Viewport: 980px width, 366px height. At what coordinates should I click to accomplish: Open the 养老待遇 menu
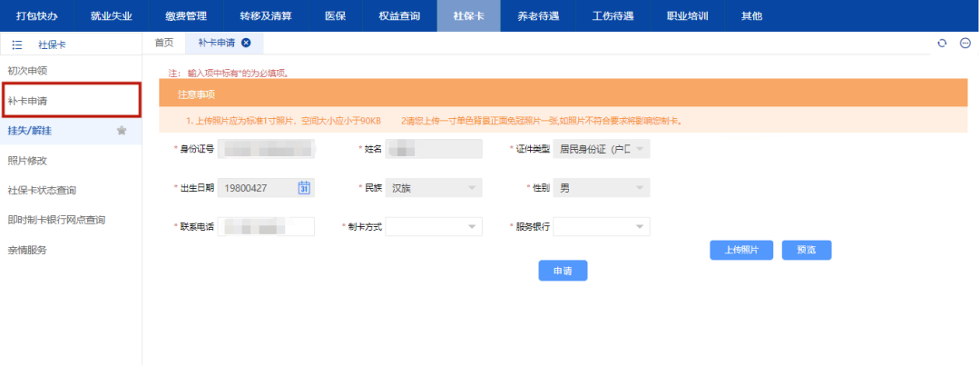[x=539, y=15]
